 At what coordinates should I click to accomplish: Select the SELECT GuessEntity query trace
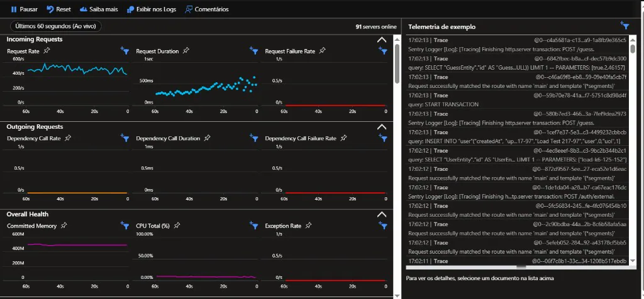pos(517,63)
